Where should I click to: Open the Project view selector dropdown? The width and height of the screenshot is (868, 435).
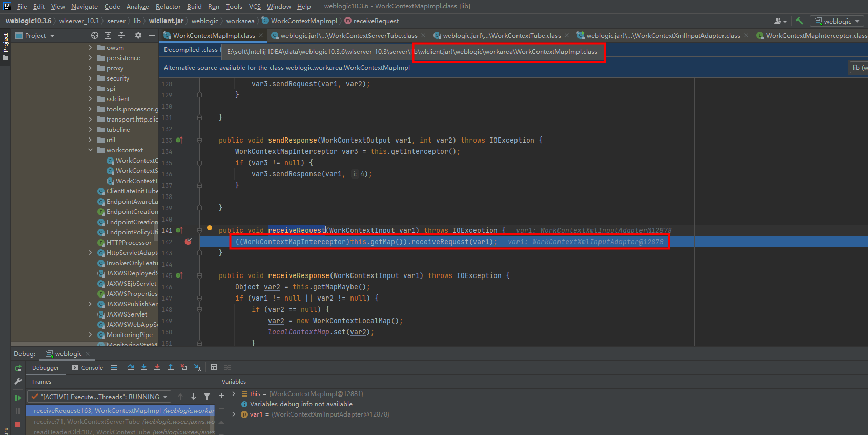[x=35, y=35]
